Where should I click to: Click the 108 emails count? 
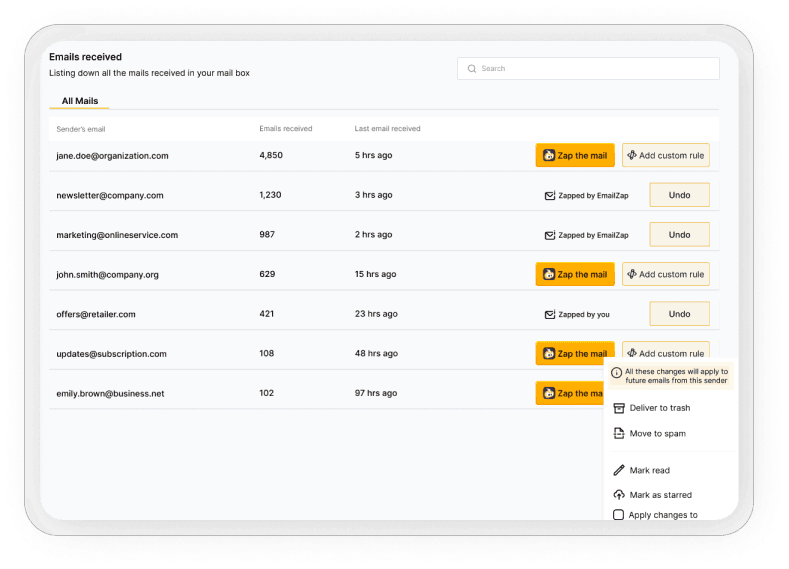267,354
